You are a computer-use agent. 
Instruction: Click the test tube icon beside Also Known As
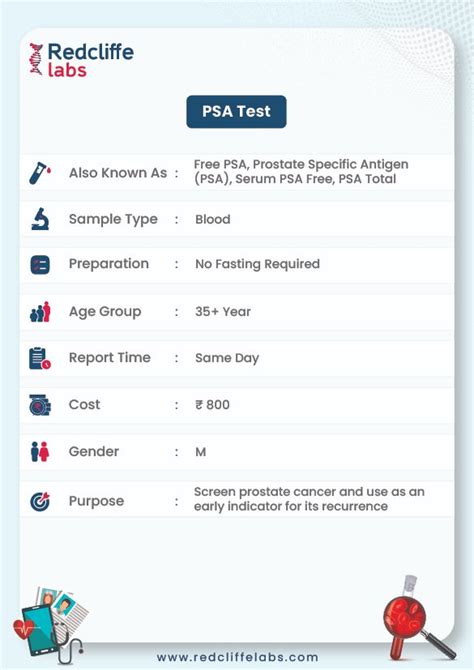39,173
